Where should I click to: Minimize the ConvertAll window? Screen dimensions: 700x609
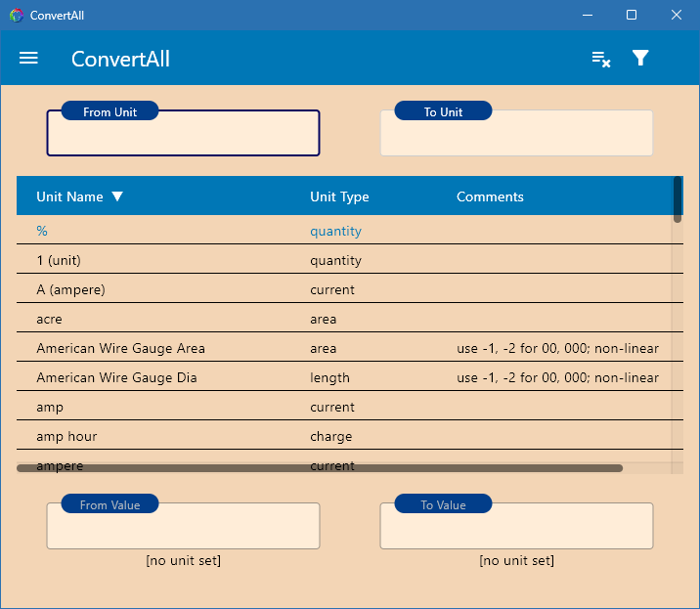588,15
